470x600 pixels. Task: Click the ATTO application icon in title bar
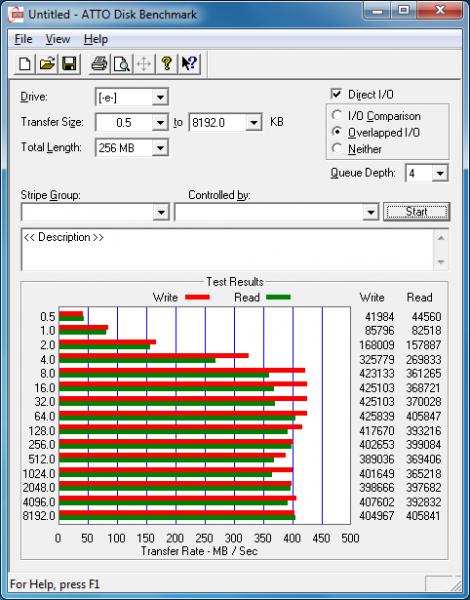[16, 15]
